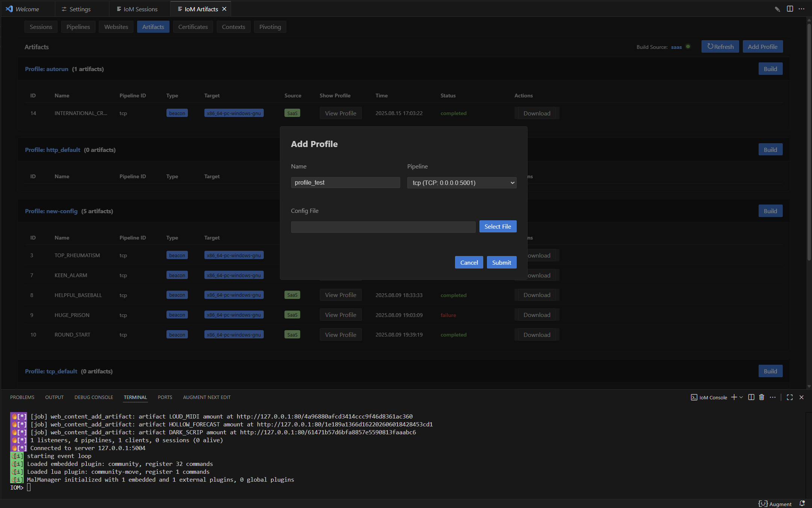View Profile for INTERNATIONAL_CR artifact
Screen dimensions: 812x508
click(340, 113)
